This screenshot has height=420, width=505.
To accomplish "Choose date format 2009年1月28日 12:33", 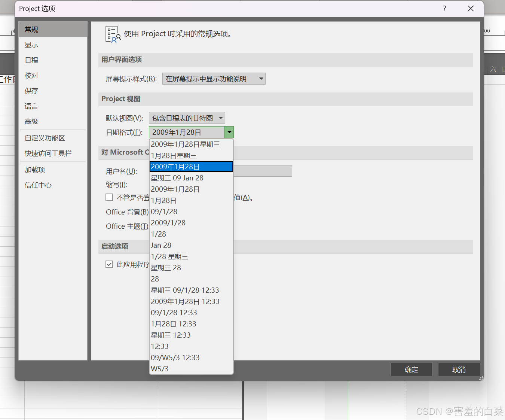I will 191,301.
